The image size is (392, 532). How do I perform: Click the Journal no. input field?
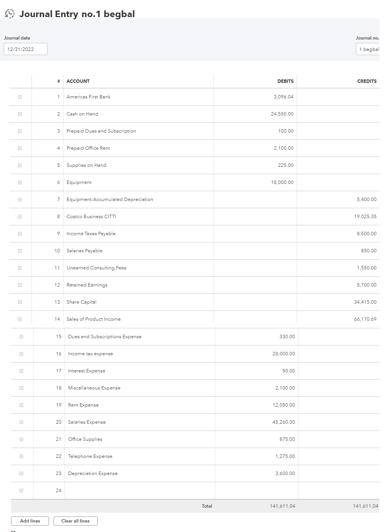(368, 49)
